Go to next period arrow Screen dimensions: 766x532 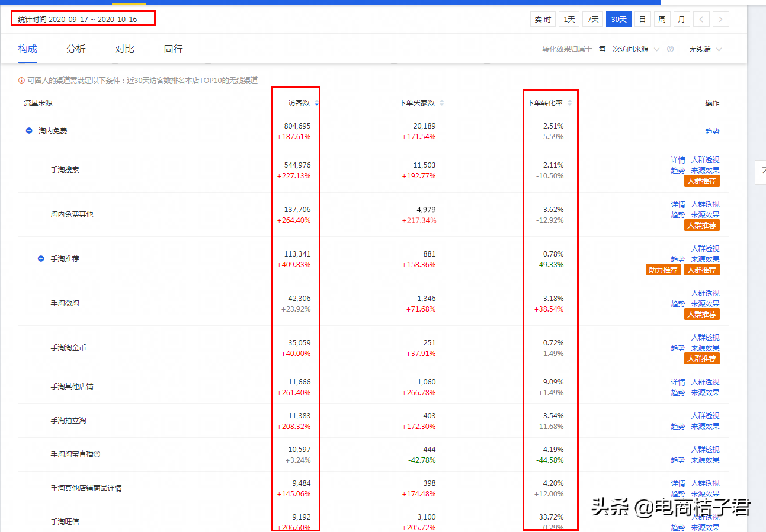[x=720, y=20]
